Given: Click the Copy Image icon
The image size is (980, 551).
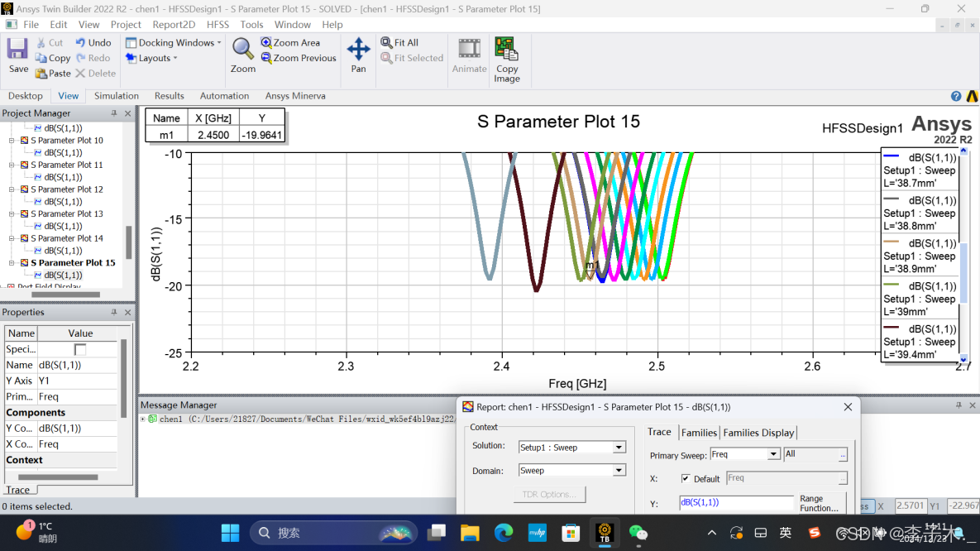Looking at the screenshot, I should point(506,49).
